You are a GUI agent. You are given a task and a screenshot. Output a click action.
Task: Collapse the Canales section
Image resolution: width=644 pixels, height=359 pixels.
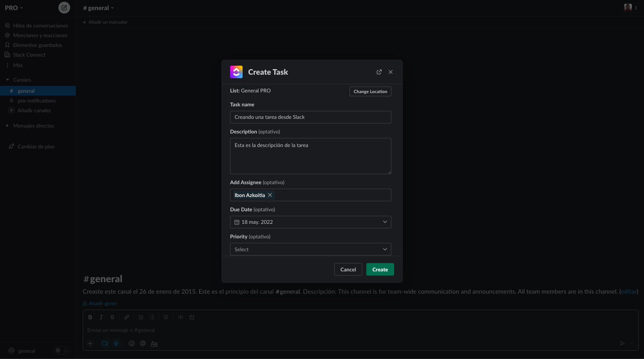tap(8, 80)
